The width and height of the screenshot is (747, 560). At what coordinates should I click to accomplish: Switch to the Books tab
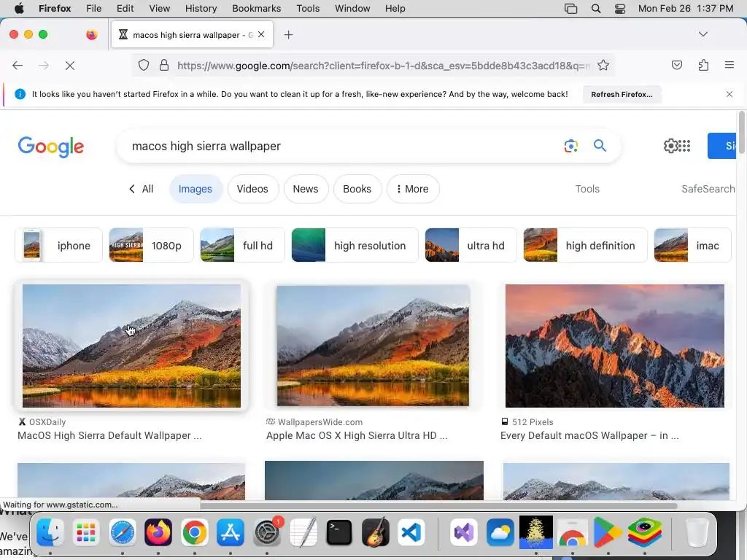pyautogui.click(x=357, y=189)
